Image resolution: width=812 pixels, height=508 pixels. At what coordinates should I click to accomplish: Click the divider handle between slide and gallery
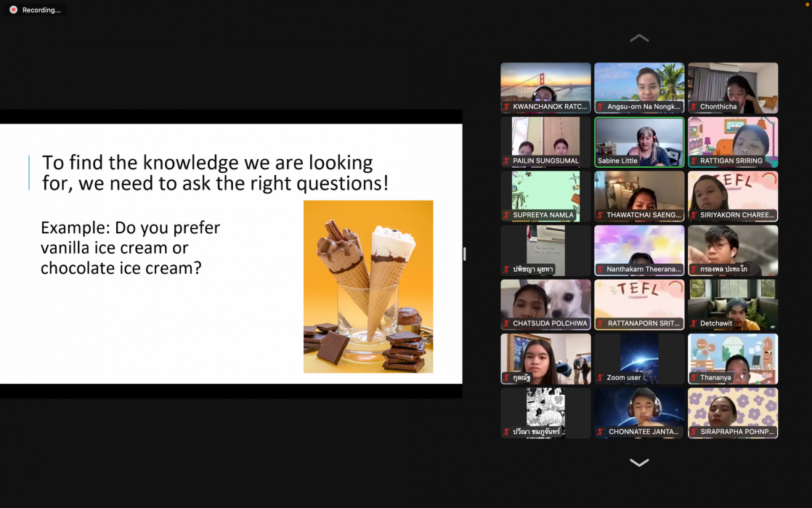(464, 254)
